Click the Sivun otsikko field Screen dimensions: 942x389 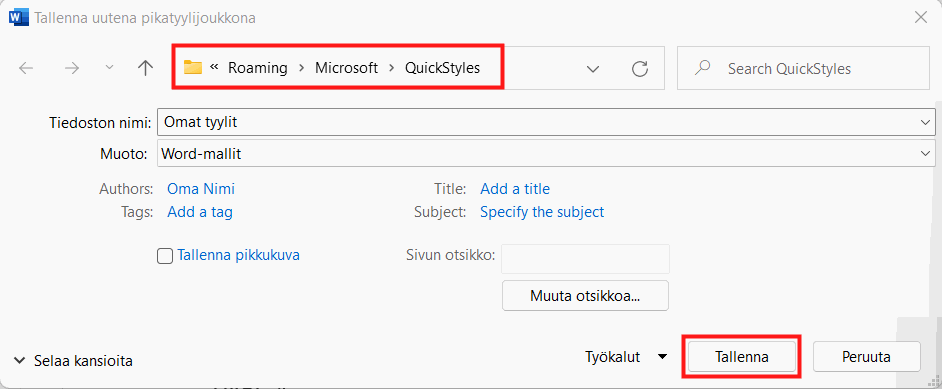click(585, 259)
